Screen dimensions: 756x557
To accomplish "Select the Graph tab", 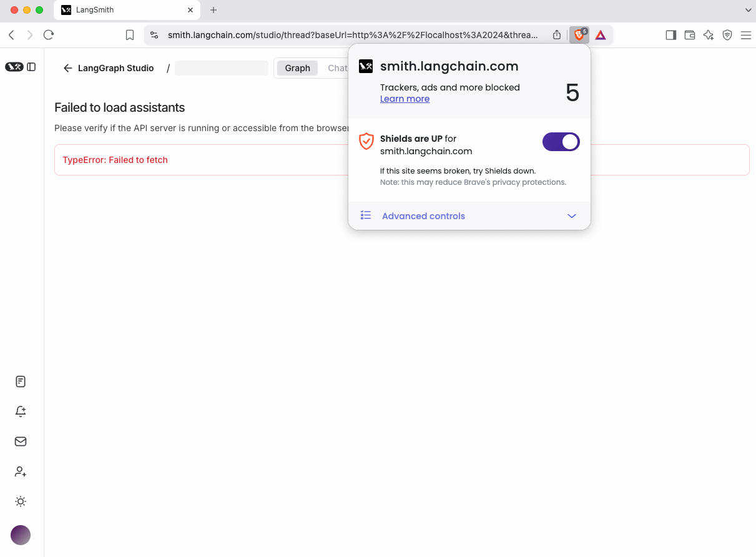I will point(297,67).
